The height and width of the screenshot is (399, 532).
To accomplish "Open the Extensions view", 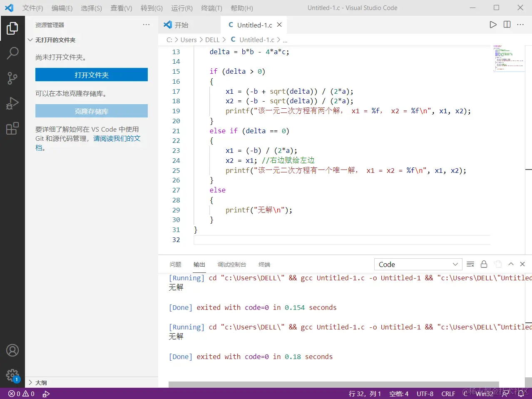I will (x=12, y=128).
